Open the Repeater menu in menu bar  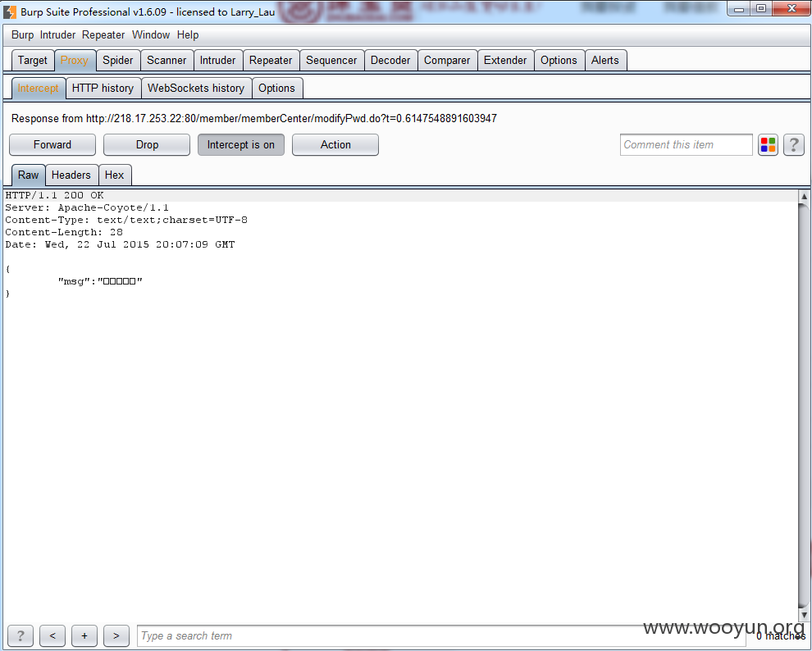pyautogui.click(x=103, y=34)
